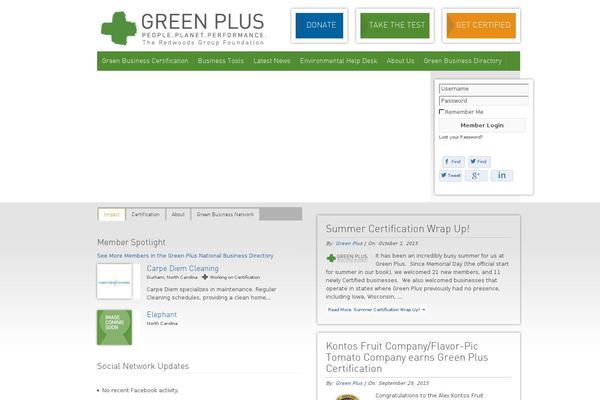The height and width of the screenshot is (400, 600).
Task: Open Summer Certification Wrap Up headline
Action: click(x=398, y=229)
